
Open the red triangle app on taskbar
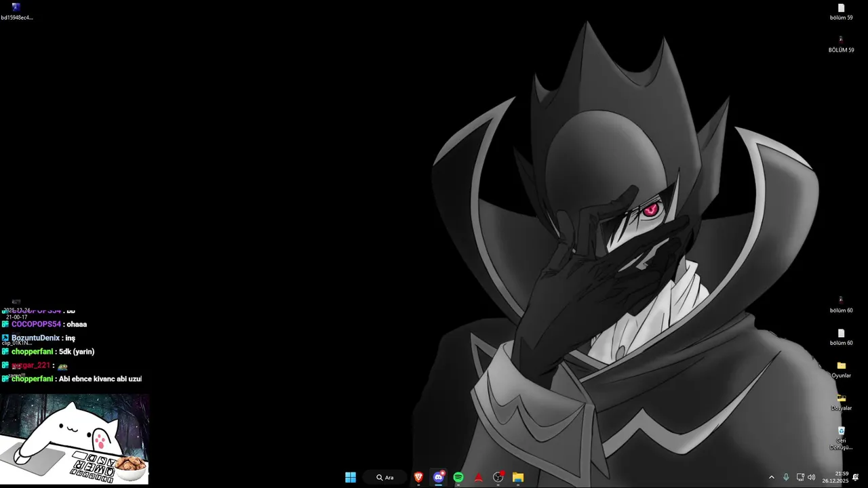(478, 477)
